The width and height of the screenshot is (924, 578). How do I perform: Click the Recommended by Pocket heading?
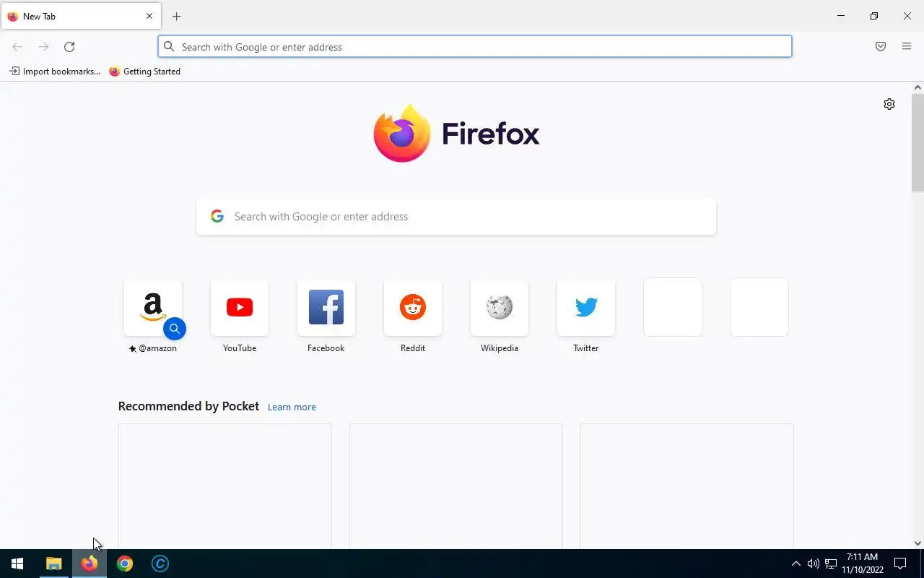188,406
